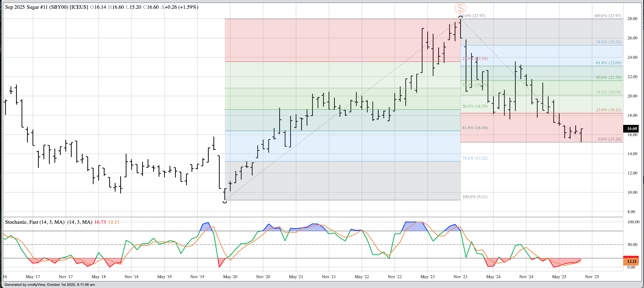644x288 pixels.
Task: Select the 78.6% (13.22) retracement label
Action: coord(475,158)
